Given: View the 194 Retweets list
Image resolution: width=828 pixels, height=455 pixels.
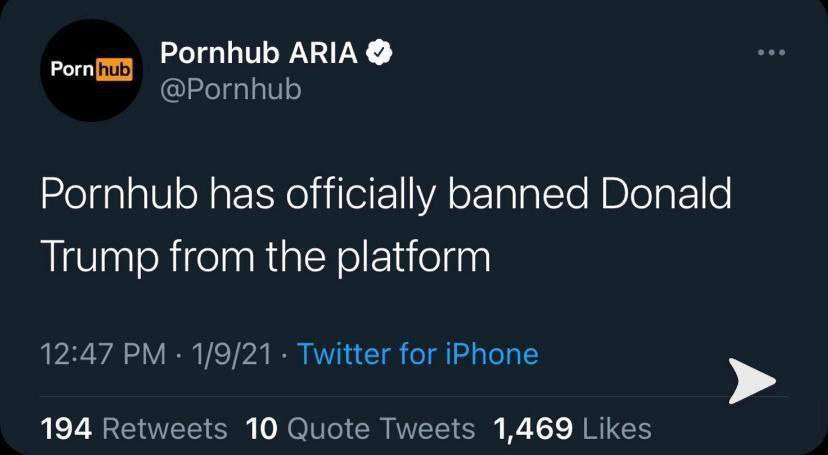Looking at the screenshot, I should pyautogui.click(x=134, y=429).
